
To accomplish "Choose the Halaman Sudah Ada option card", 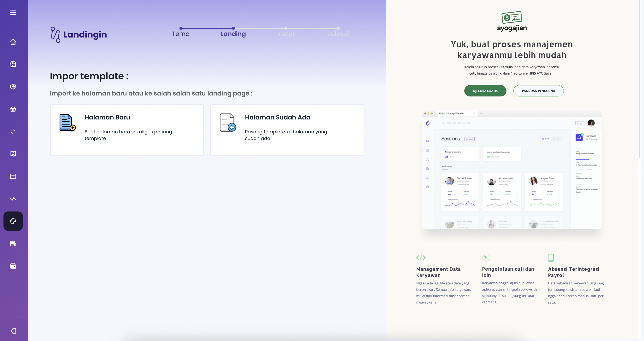I will [287, 130].
